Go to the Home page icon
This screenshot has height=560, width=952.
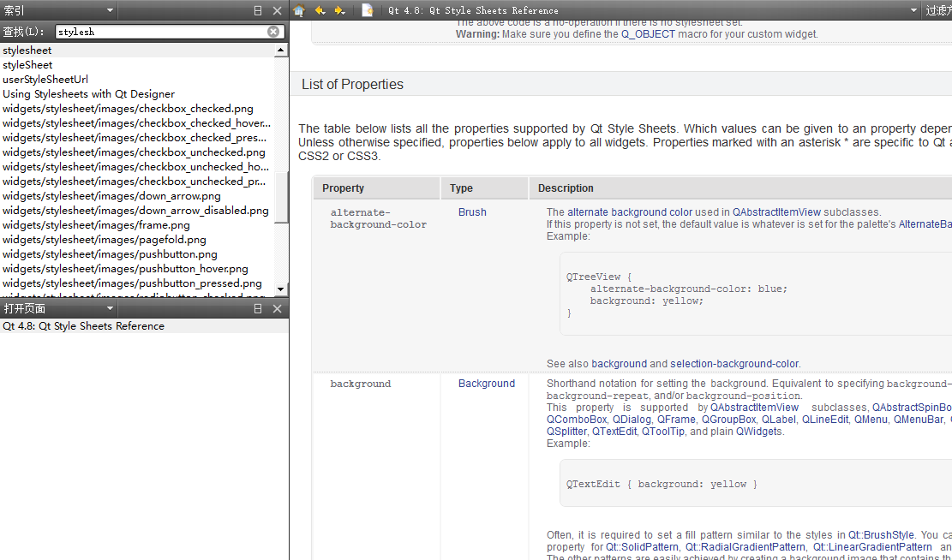(x=299, y=10)
